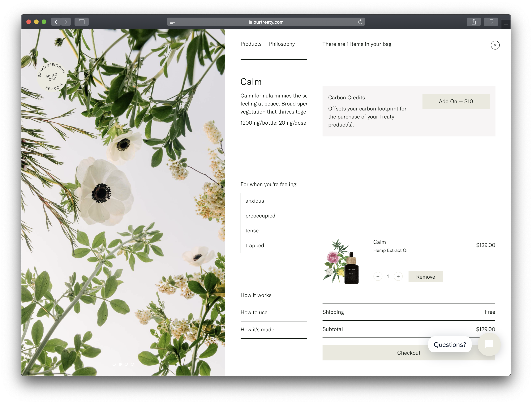Image resolution: width=532 pixels, height=404 pixels.
Task: Open the Safari share icon
Action: 473,22
